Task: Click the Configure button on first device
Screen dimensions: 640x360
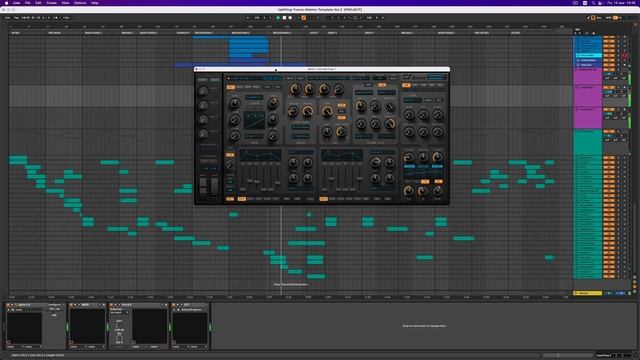Action: tap(54, 305)
